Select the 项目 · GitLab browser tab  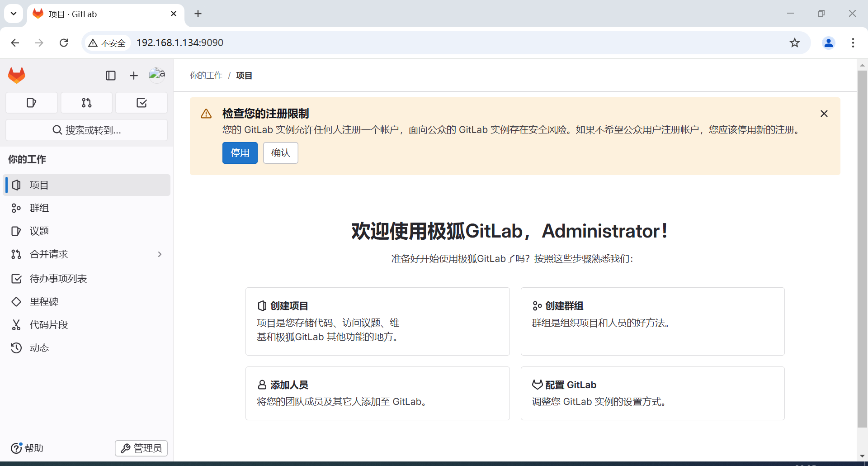click(x=106, y=14)
